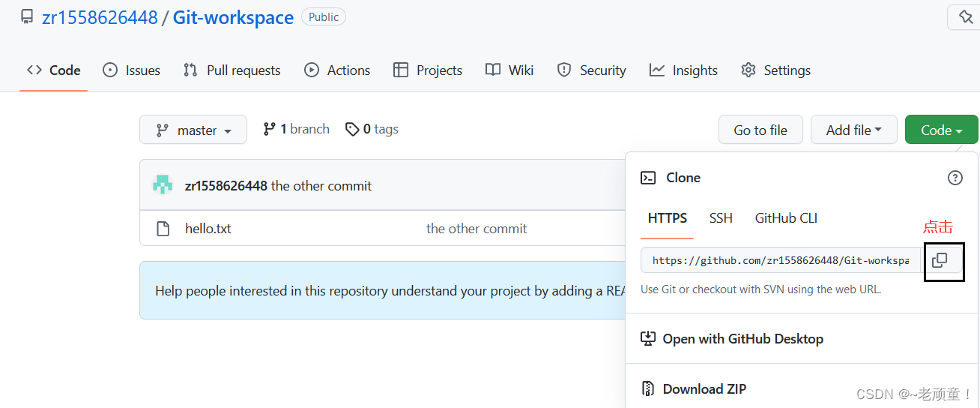Screen dimensions: 980x408
Task: Click the terminal icon beside Clone heading
Action: [648, 178]
